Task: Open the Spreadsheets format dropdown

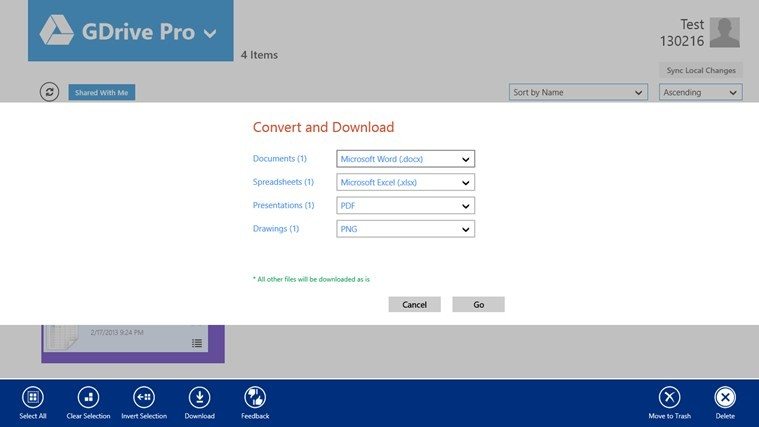Action: click(406, 183)
